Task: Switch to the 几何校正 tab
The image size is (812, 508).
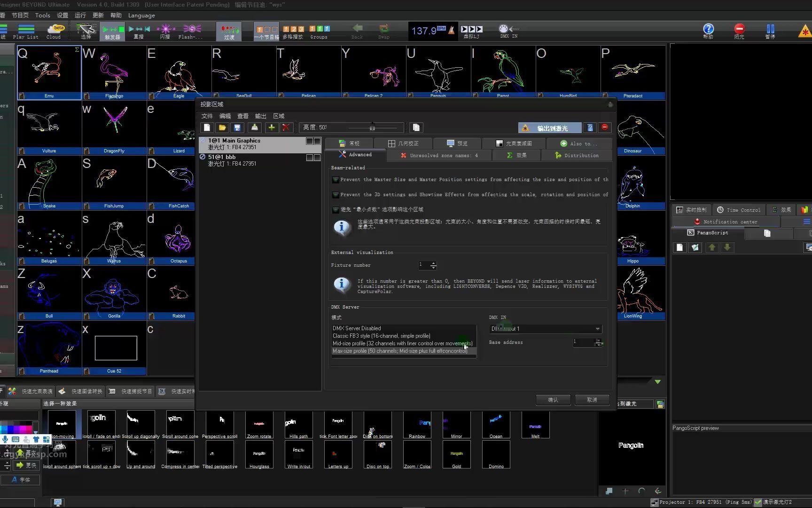Action: 403,143
